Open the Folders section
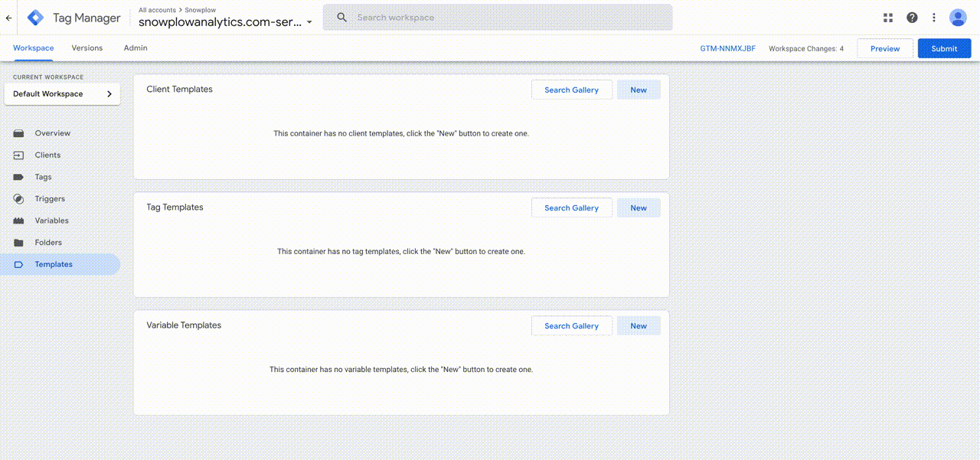 (x=48, y=242)
